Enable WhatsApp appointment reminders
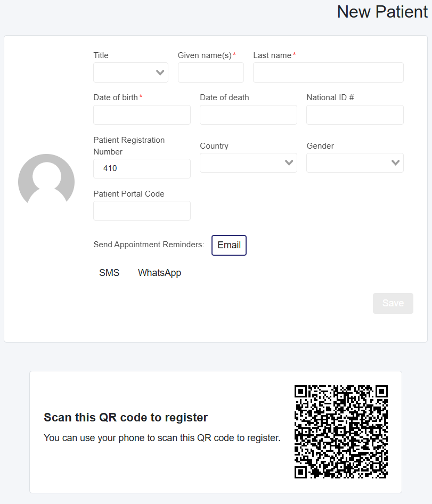432x504 pixels. click(159, 273)
